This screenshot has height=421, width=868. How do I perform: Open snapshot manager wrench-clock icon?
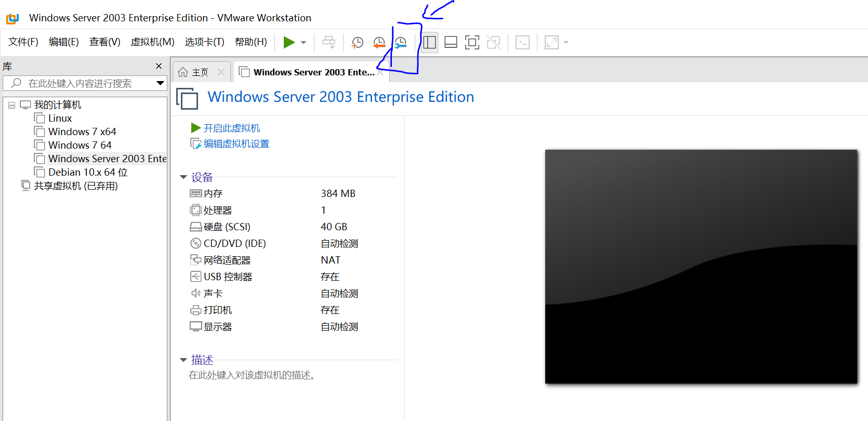(x=401, y=43)
